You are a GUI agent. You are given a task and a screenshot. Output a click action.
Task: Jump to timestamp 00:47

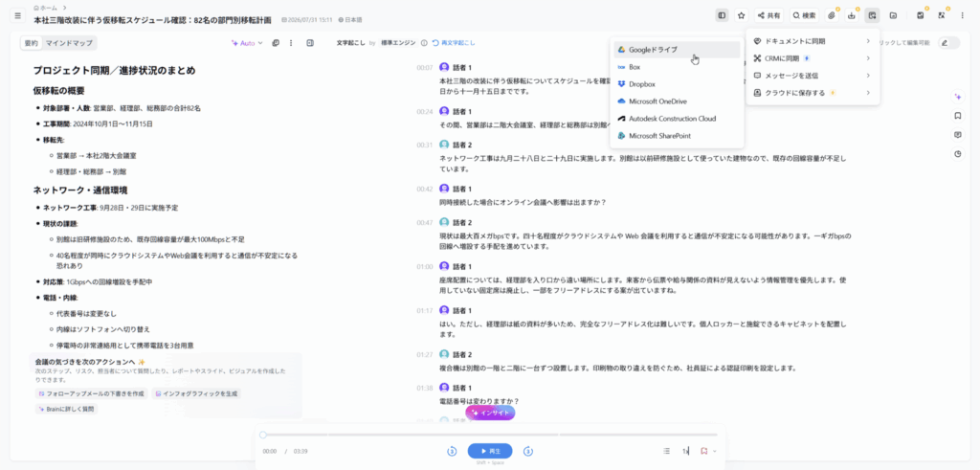tap(425, 222)
